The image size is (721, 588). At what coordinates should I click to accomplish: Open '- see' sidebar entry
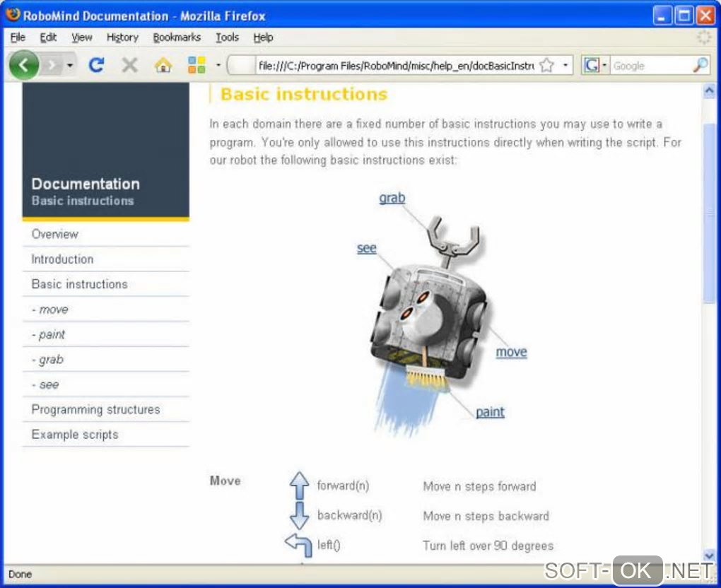[x=105, y=384]
